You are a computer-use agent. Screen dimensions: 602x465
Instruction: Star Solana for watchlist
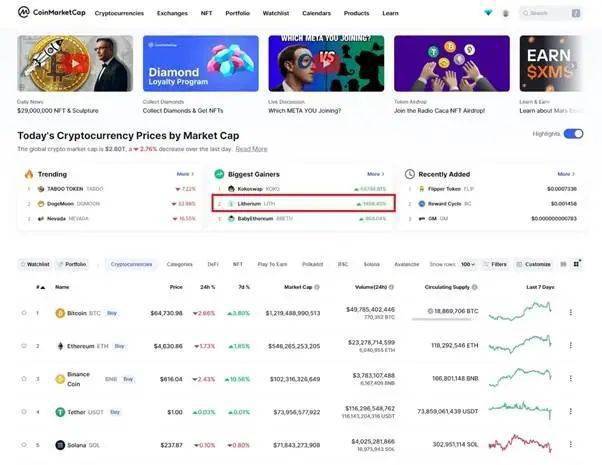[24, 445]
